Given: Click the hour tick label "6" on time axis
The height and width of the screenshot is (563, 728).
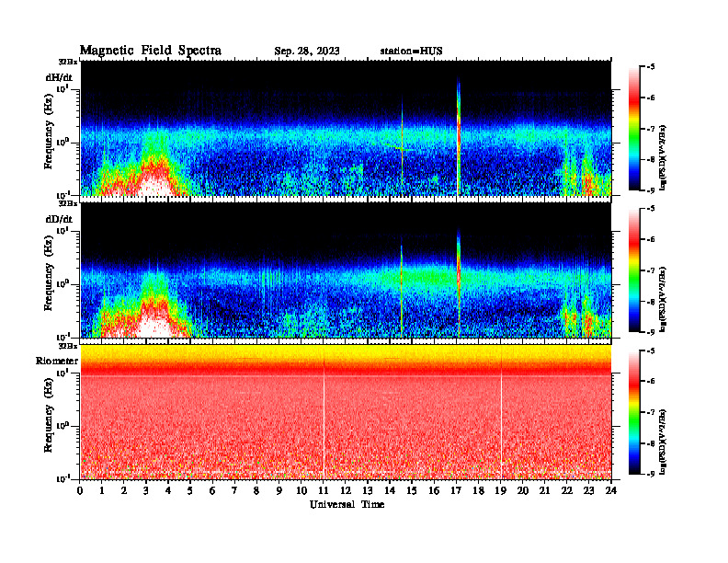Looking at the screenshot, I should coord(212,491).
